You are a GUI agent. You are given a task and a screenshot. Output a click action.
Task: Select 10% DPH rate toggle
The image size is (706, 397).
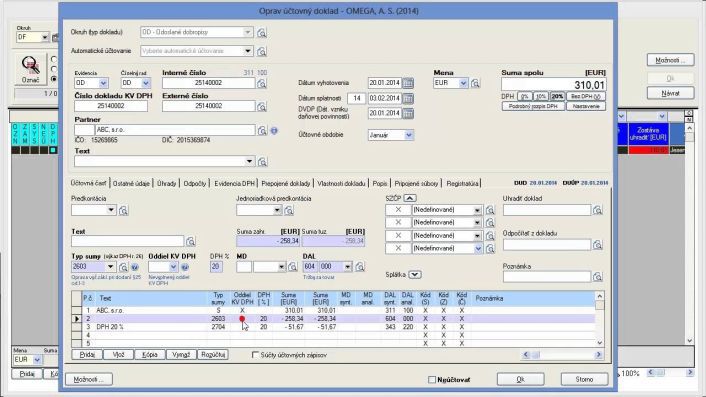[x=541, y=96]
